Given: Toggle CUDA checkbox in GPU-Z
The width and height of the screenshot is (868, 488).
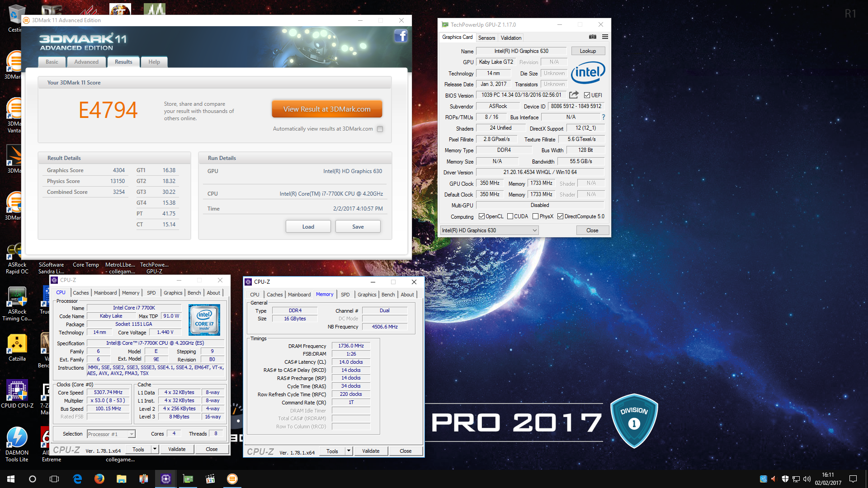Looking at the screenshot, I should tap(510, 216).
